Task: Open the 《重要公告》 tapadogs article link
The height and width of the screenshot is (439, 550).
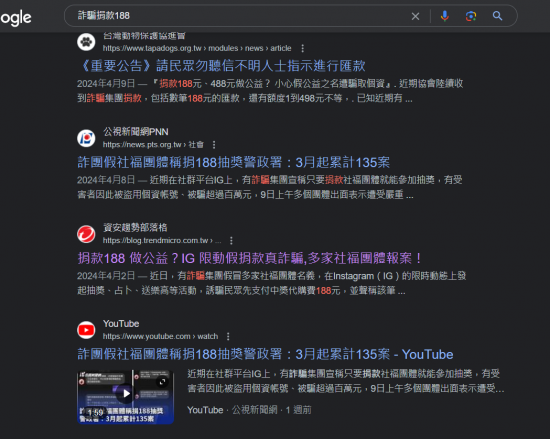Action: pyautogui.click(x=221, y=66)
